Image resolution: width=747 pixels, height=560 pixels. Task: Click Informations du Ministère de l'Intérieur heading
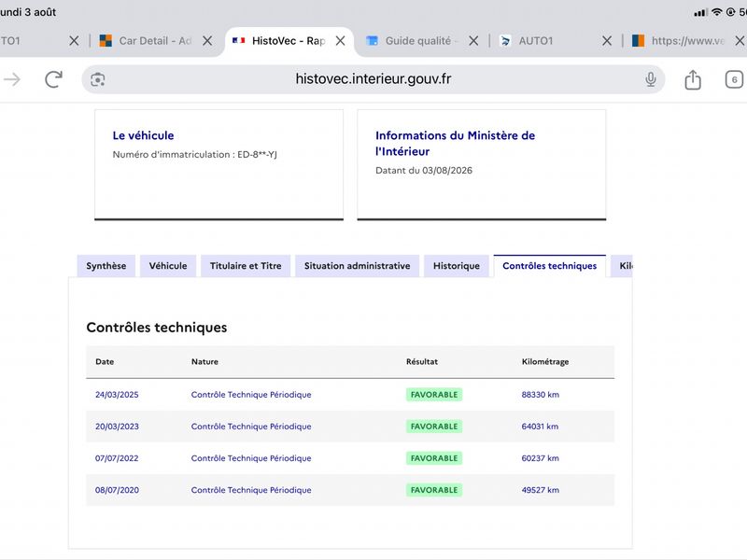(455, 144)
